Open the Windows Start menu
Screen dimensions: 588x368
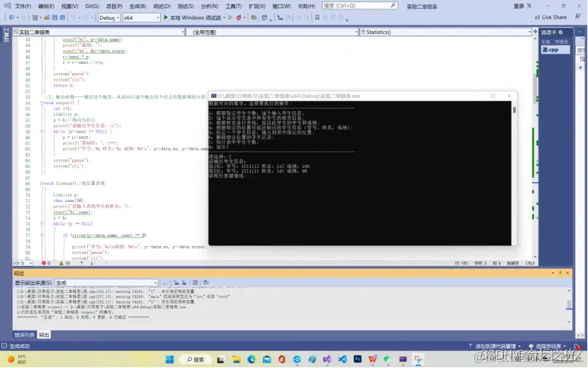[169, 359]
